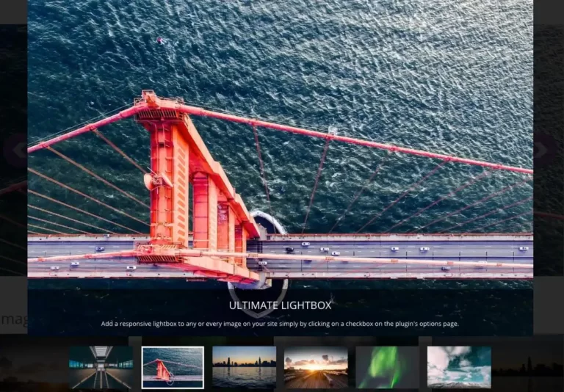The image size is (564, 392).
Task: Select the cloudy sky thumbnail
Action: click(459, 367)
